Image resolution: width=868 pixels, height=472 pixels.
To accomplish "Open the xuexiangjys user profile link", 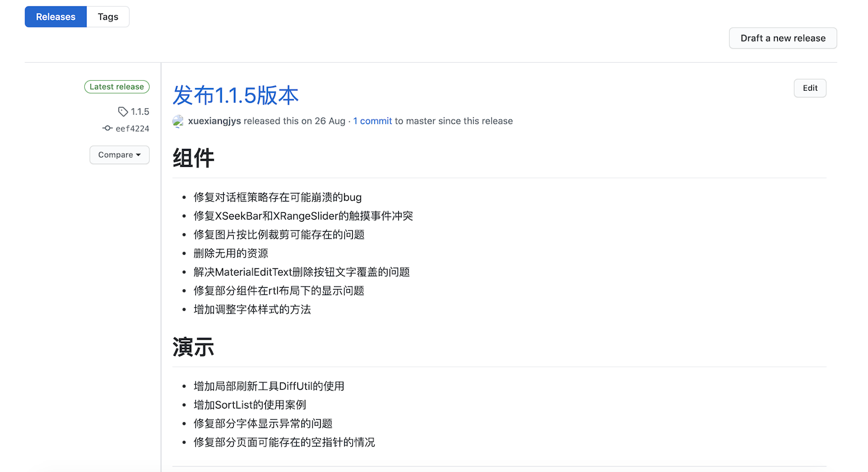I will click(x=214, y=122).
